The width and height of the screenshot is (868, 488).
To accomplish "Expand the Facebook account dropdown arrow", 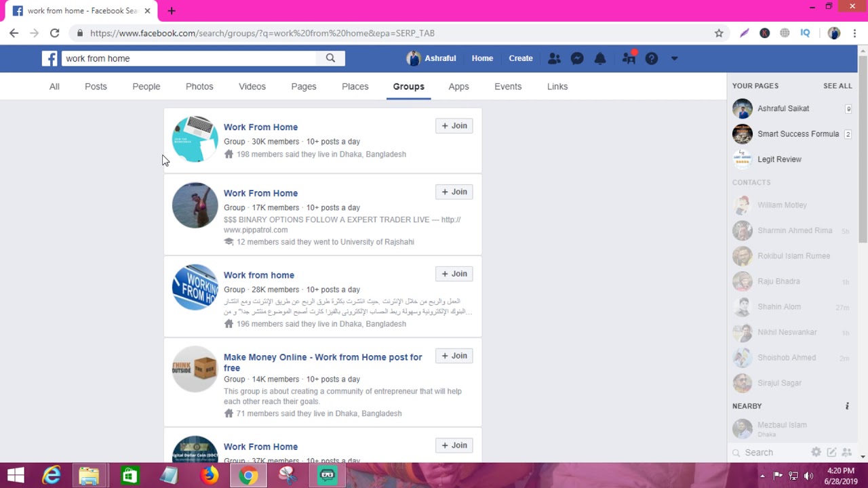I will 674,58.
